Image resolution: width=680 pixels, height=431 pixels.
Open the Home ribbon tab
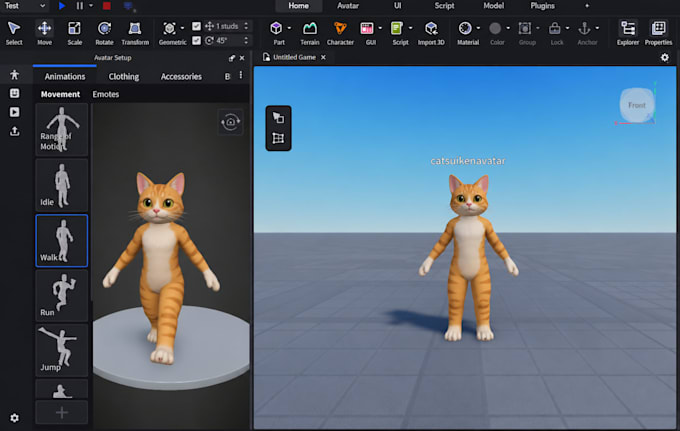pyautogui.click(x=299, y=6)
